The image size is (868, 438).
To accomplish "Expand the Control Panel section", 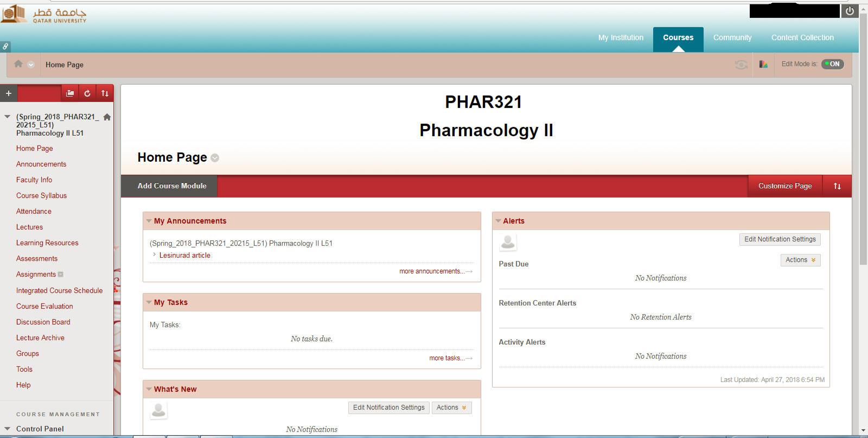I will tap(8, 429).
